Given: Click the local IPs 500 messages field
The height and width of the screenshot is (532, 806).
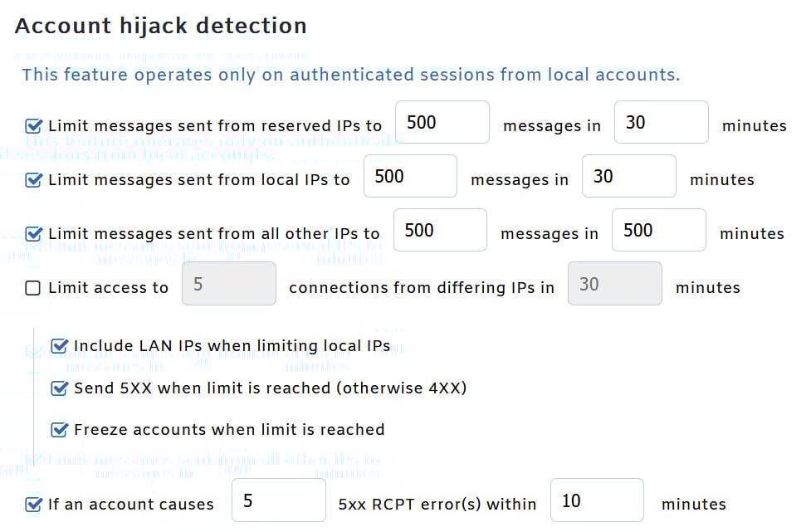Looking at the screenshot, I should pyautogui.click(x=409, y=176).
